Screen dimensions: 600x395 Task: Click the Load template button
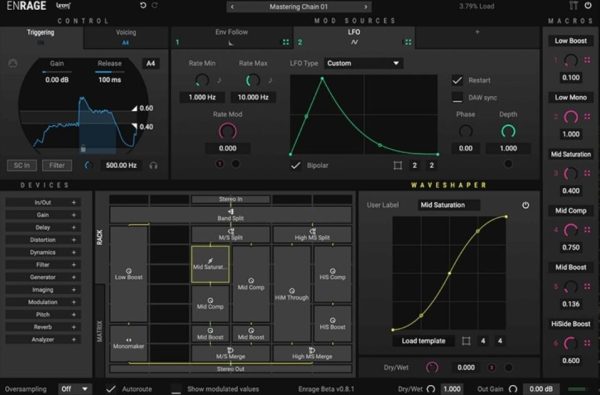(x=423, y=341)
